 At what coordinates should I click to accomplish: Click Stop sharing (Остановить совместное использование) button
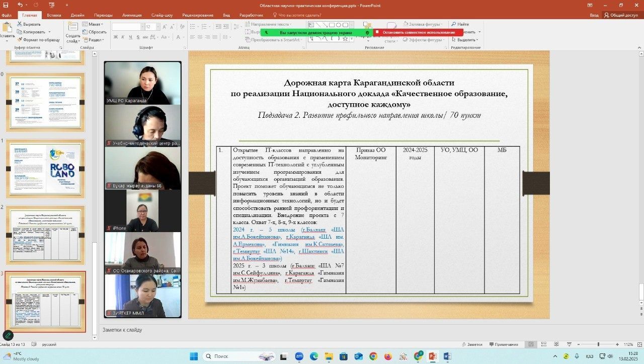pos(418,32)
